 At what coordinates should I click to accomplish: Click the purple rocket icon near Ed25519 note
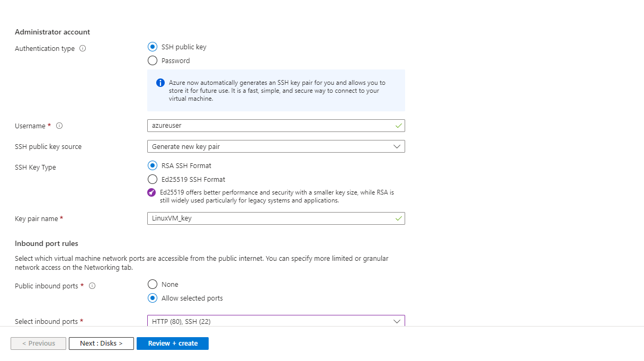[x=152, y=192]
